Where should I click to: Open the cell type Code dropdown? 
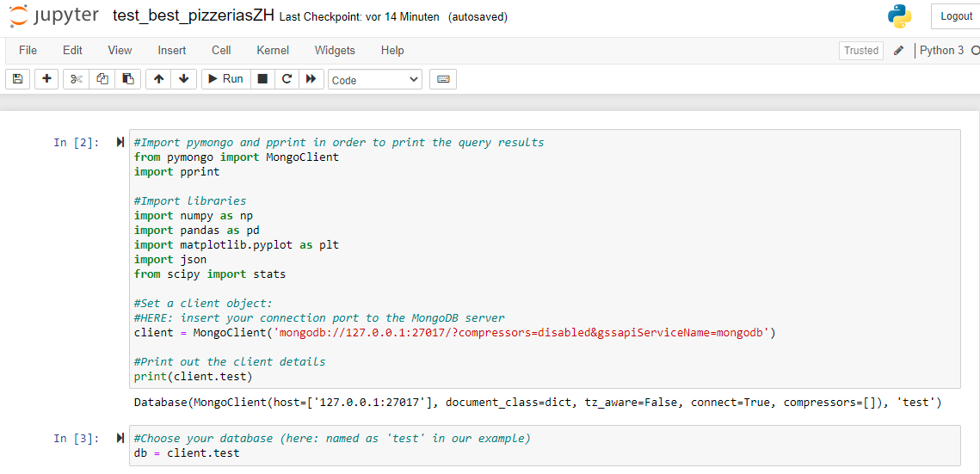click(375, 79)
